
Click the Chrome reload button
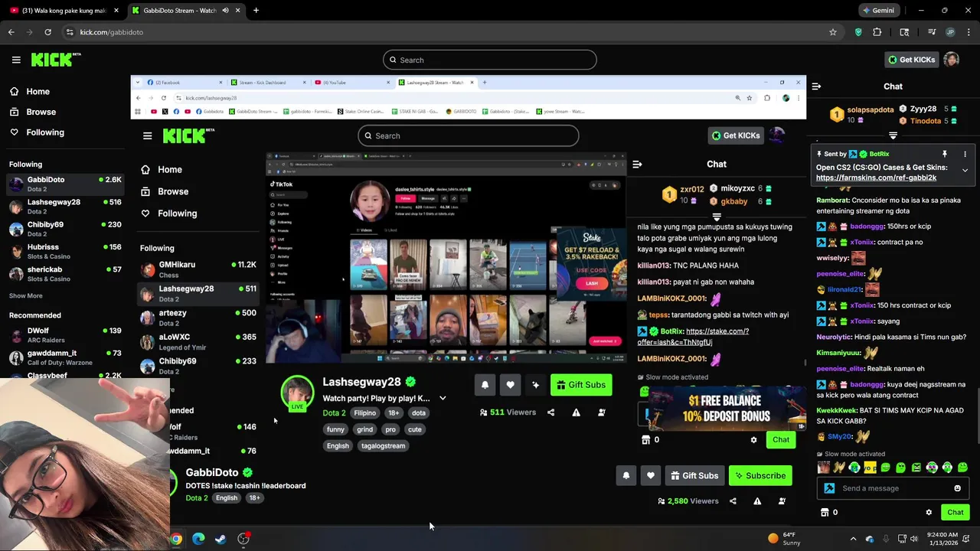47,32
